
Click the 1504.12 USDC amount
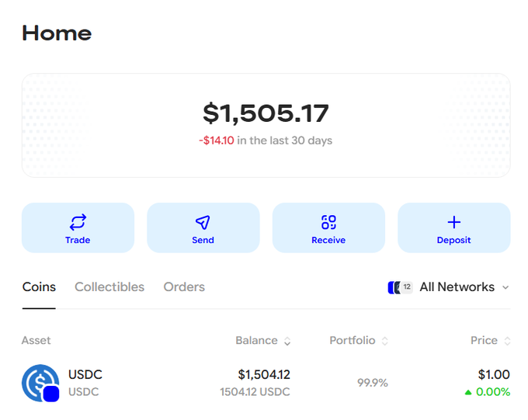click(x=255, y=392)
